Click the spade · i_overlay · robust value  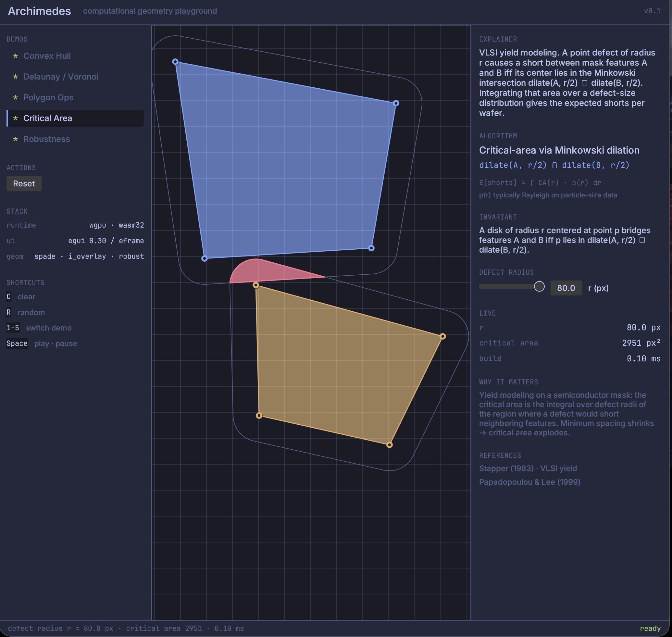[89, 256]
